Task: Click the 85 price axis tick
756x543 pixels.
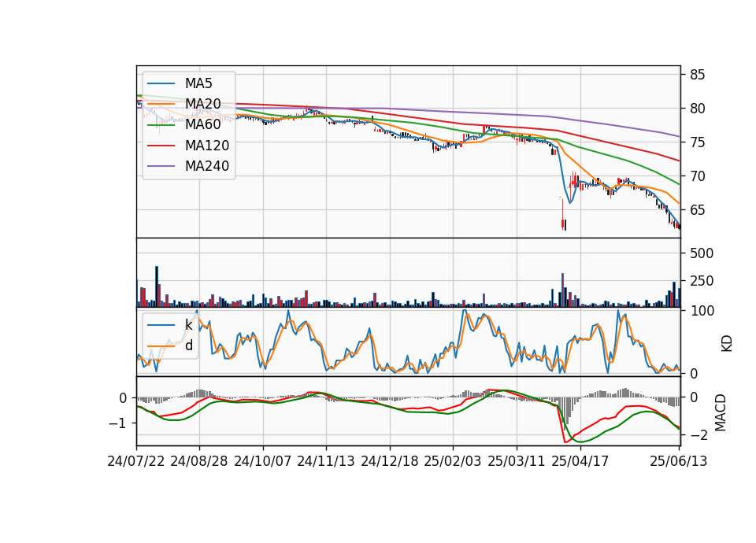Action: (697, 75)
